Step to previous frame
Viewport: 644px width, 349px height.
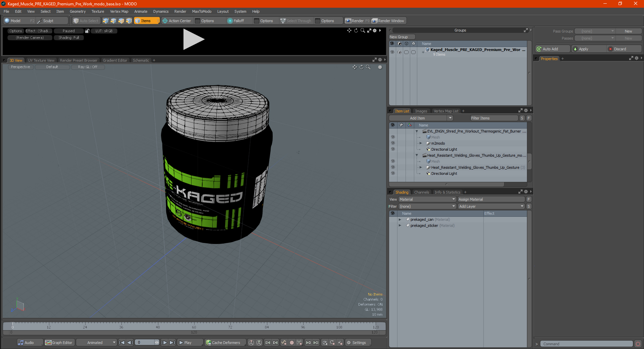click(130, 343)
